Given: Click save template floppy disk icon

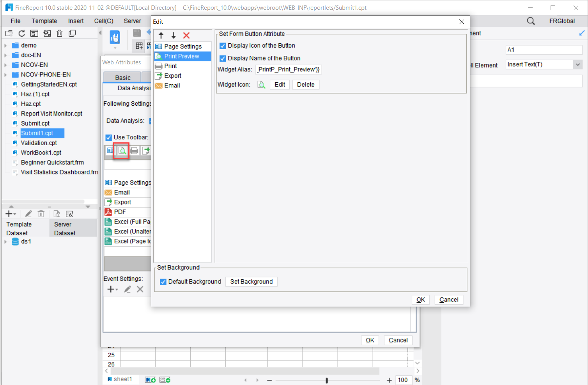Looking at the screenshot, I should point(137,33).
